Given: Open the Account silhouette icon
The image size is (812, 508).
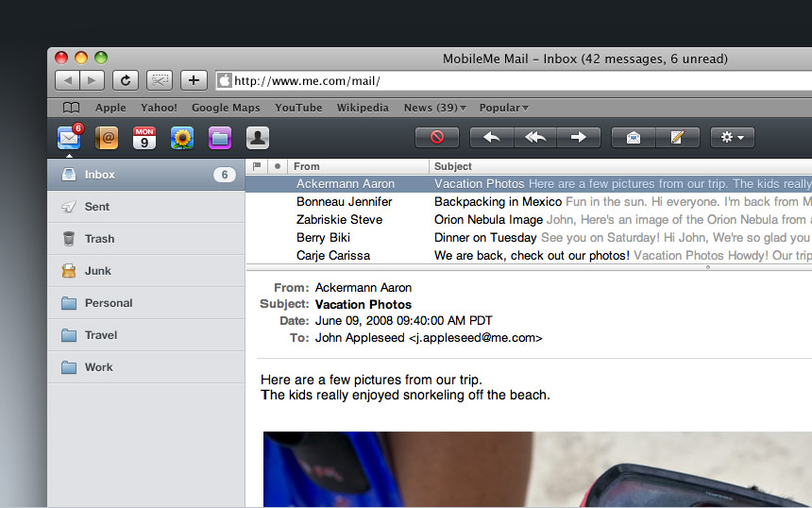Looking at the screenshot, I should pyautogui.click(x=258, y=138).
